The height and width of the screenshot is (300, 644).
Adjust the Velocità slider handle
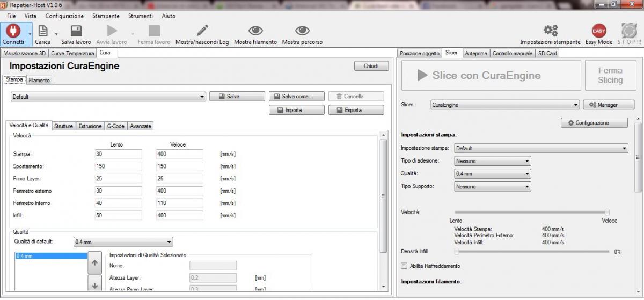tap(607, 212)
